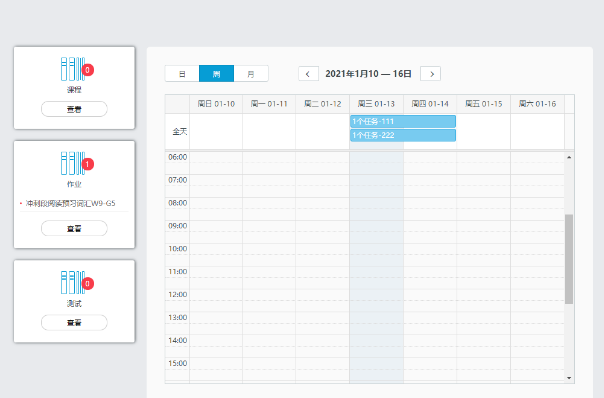The image size is (604, 398).
Task: Click the 07:00 time label
Action: pos(178,180)
